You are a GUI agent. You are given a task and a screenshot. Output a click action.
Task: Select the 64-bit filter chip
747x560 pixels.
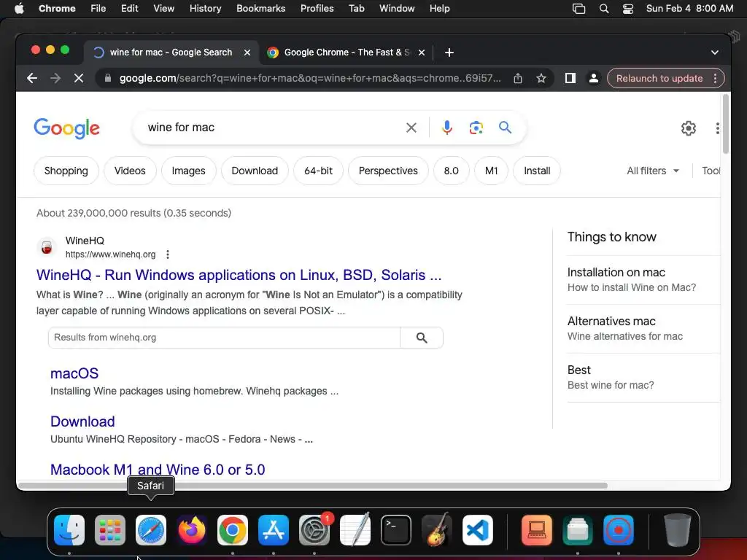pos(318,171)
